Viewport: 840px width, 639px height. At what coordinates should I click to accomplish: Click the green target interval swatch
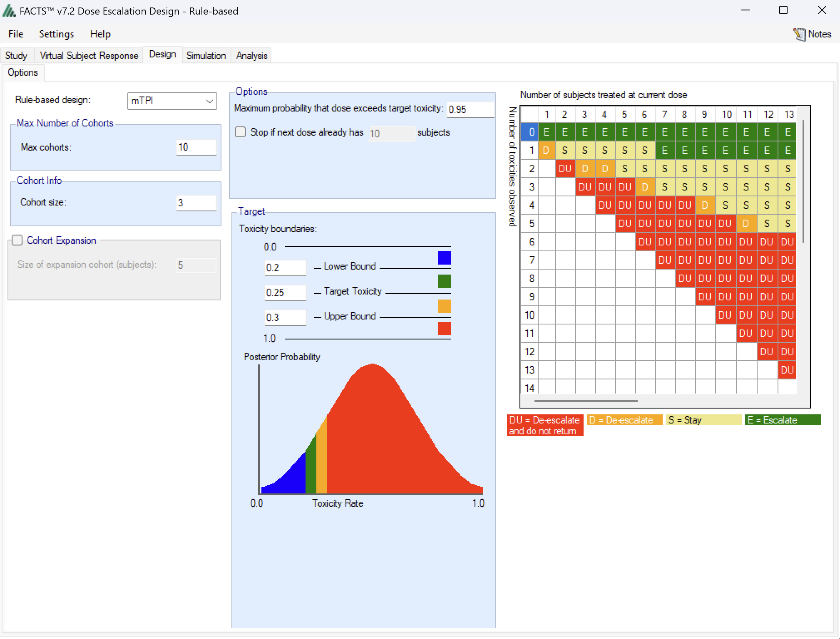coord(444,281)
